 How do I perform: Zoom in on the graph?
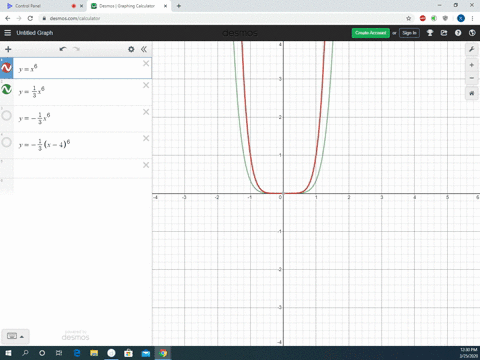pyautogui.click(x=472, y=65)
